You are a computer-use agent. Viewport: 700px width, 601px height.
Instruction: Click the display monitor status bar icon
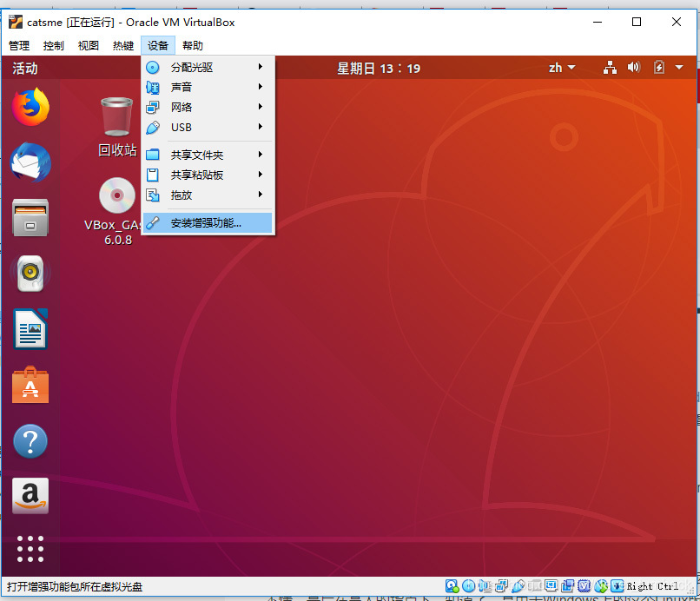point(551,586)
